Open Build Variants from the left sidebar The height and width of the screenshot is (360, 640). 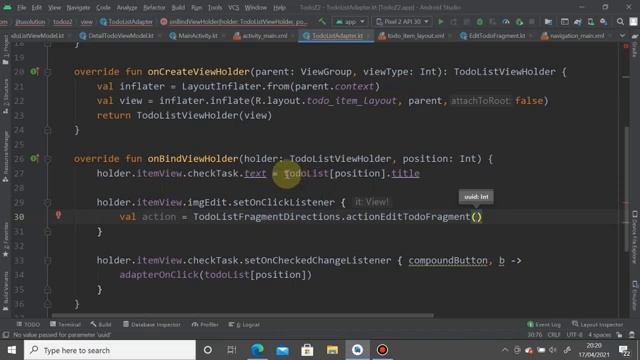(x=5, y=291)
